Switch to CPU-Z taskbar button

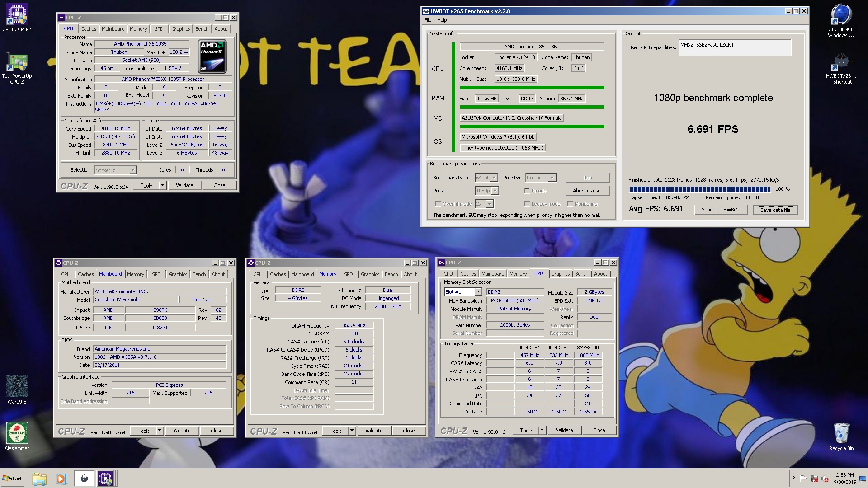tap(106, 479)
